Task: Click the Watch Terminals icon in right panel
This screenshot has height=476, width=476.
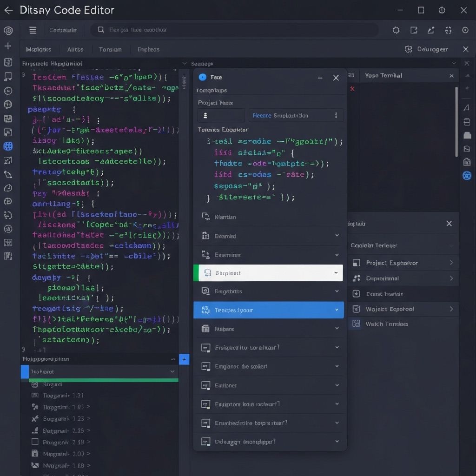Action: pos(356,324)
